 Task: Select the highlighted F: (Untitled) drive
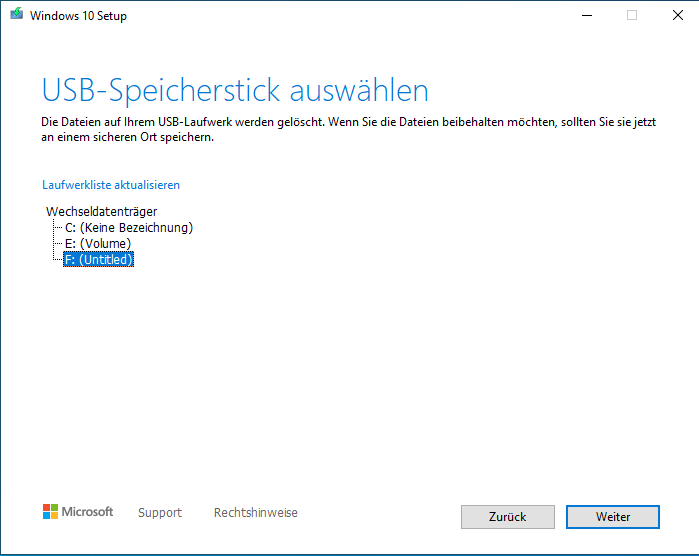[x=98, y=260]
